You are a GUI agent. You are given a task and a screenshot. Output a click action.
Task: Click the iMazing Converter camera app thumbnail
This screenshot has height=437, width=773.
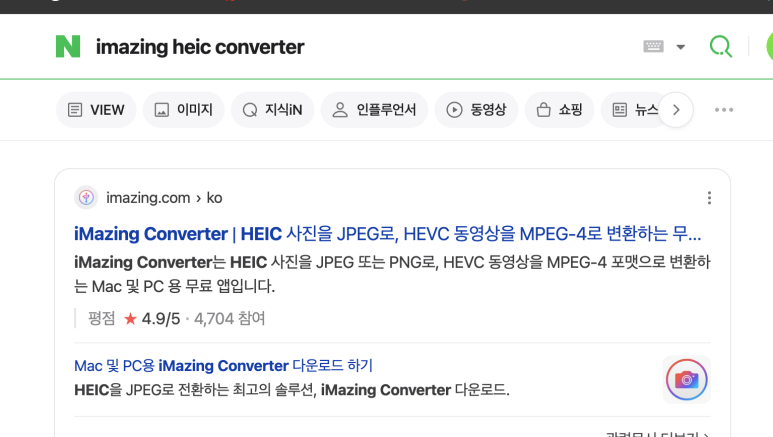pyautogui.click(x=687, y=379)
